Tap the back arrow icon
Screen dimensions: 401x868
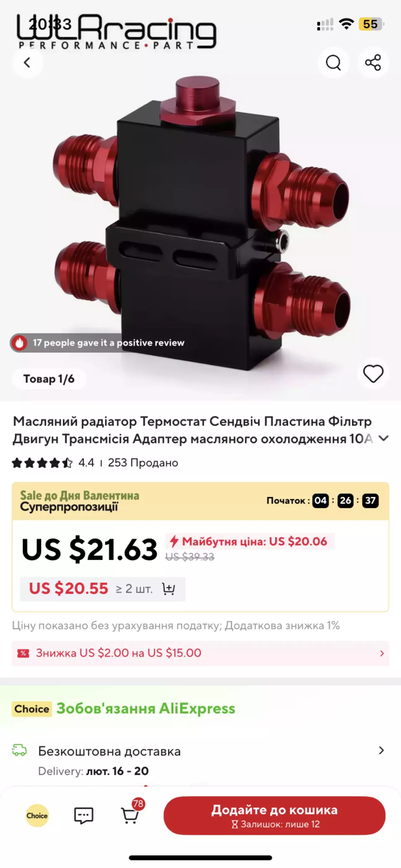tap(27, 62)
